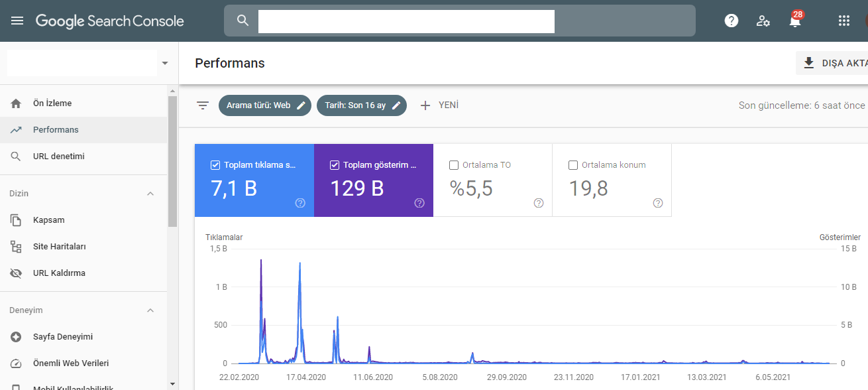View notifications bell with 28 badge
The height and width of the screenshot is (390, 868).
(795, 19)
